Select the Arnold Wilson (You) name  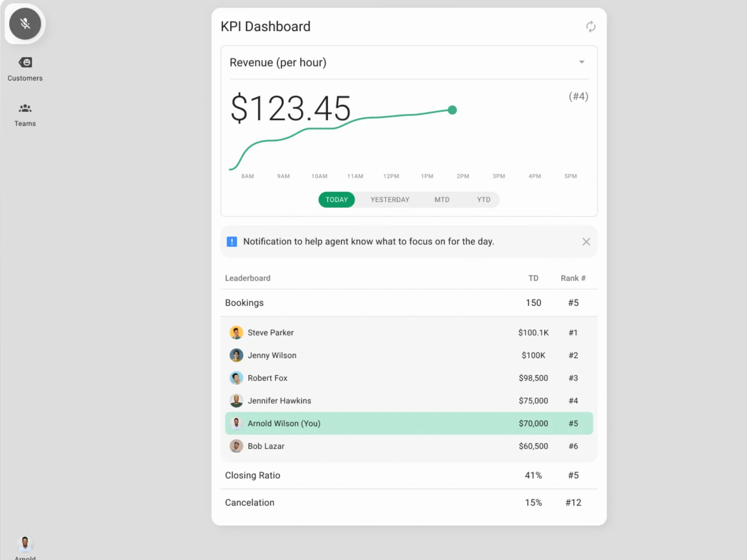tap(284, 423)
